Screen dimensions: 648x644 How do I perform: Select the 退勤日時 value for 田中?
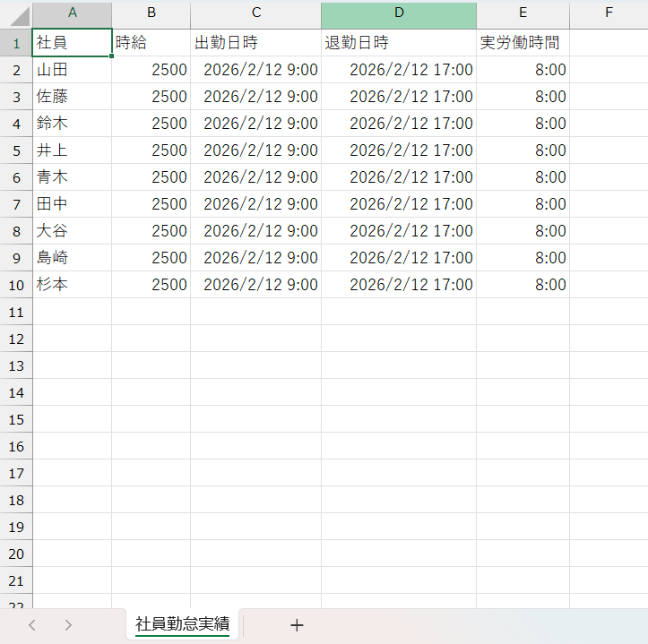(398, 204)
